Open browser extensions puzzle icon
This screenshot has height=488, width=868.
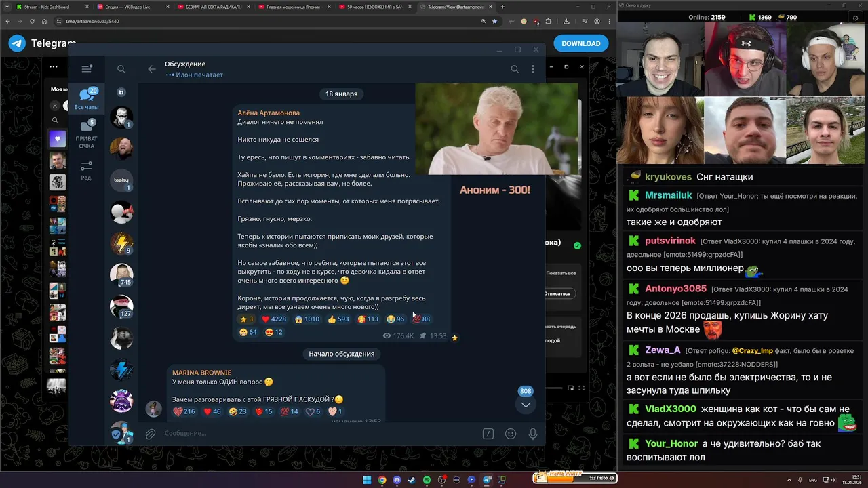550,21
